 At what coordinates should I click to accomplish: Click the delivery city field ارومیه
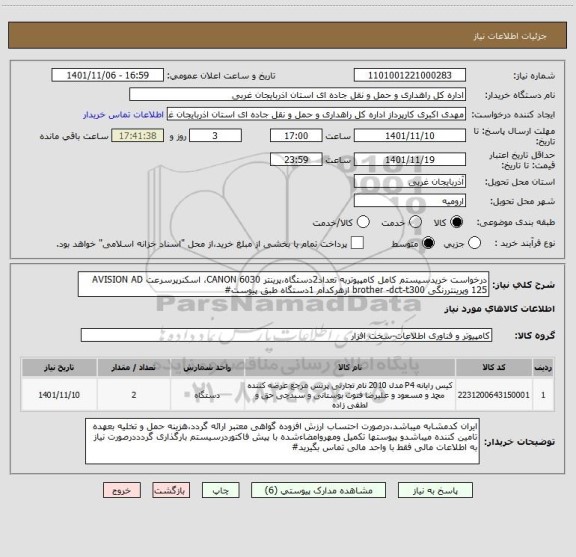[410, 201]
